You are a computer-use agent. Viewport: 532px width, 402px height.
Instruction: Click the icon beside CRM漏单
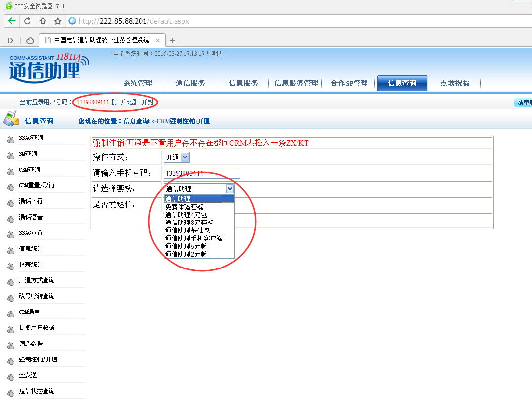click(x=11, y=313)
